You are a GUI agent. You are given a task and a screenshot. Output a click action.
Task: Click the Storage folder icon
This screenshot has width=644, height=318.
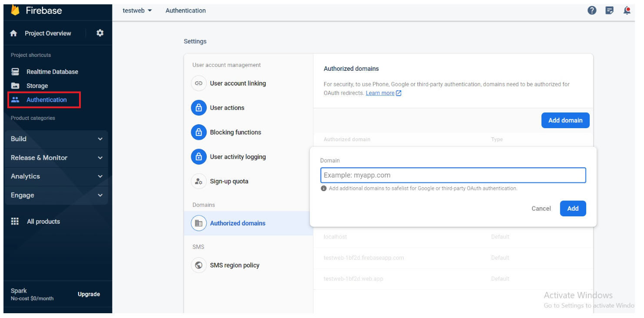coord(15,86)
